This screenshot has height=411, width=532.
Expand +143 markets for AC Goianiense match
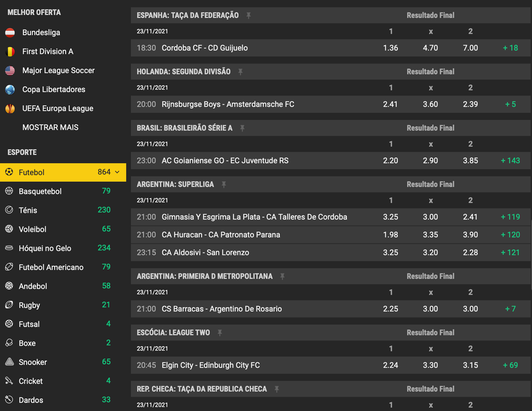pos(510,161)
